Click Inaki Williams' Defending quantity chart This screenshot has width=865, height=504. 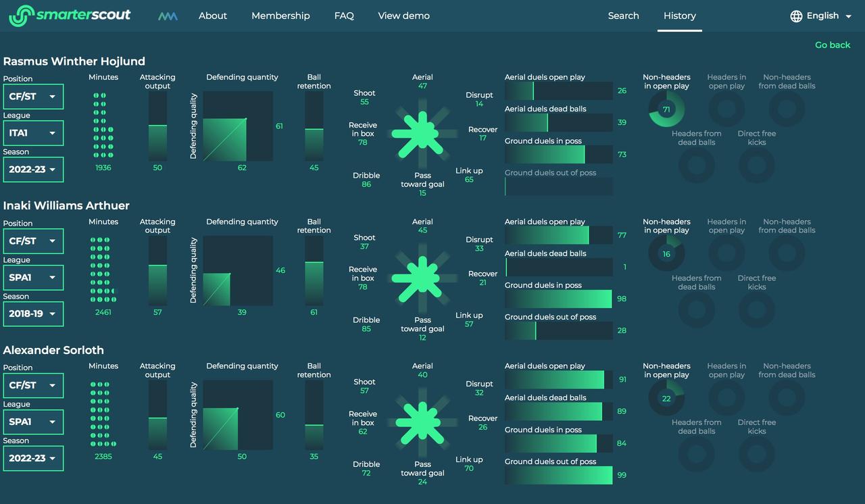(238, 270)
